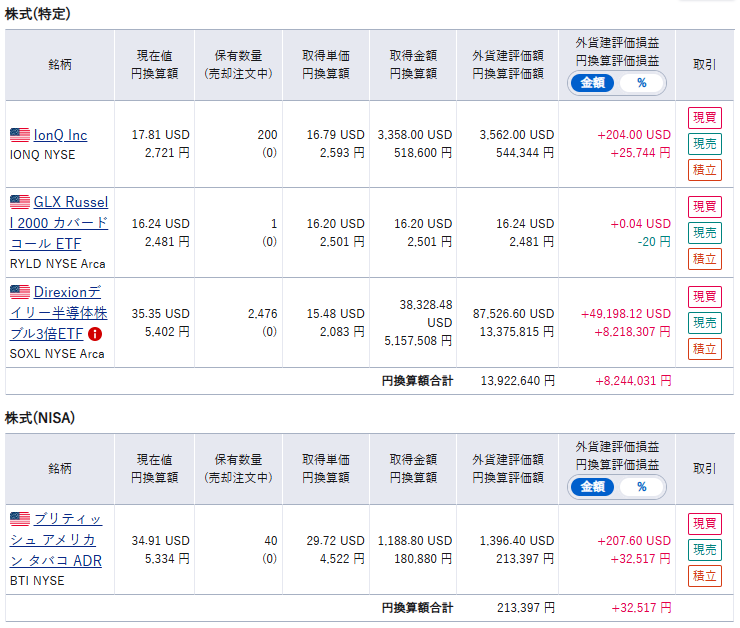
Task: Click the red info icon beside SOXL ETF
Action: (95, 334)
